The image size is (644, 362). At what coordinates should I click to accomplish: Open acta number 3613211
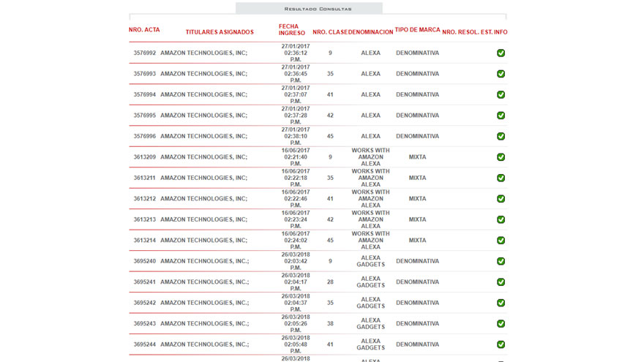pos(144,178)
